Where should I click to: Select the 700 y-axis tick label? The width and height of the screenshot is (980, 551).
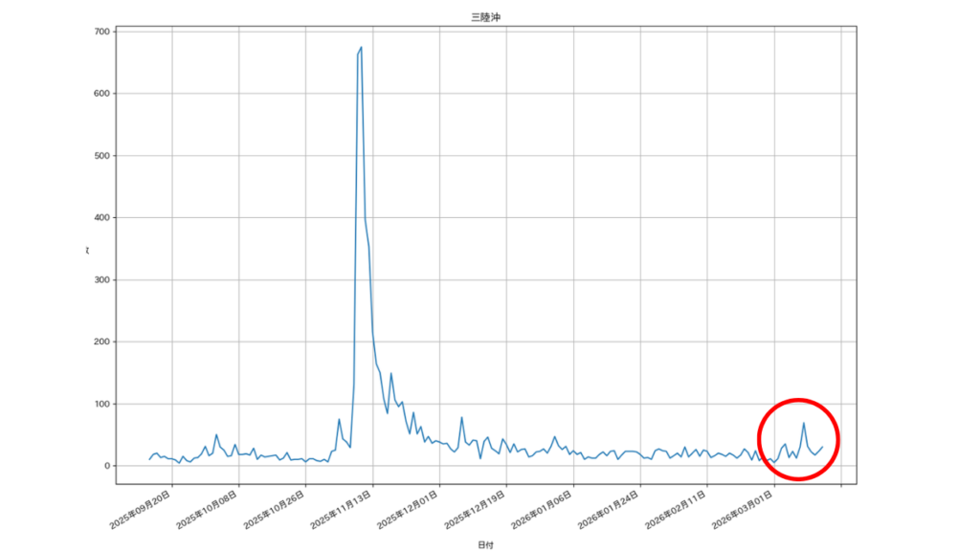pos(101,32)
